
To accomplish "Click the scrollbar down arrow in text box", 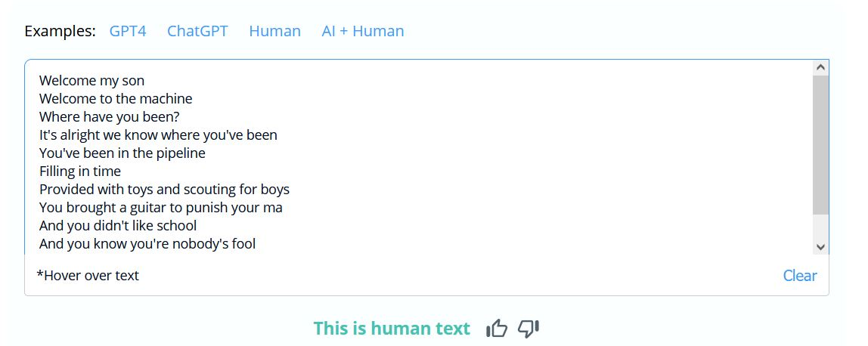I will tap(820, 246).
